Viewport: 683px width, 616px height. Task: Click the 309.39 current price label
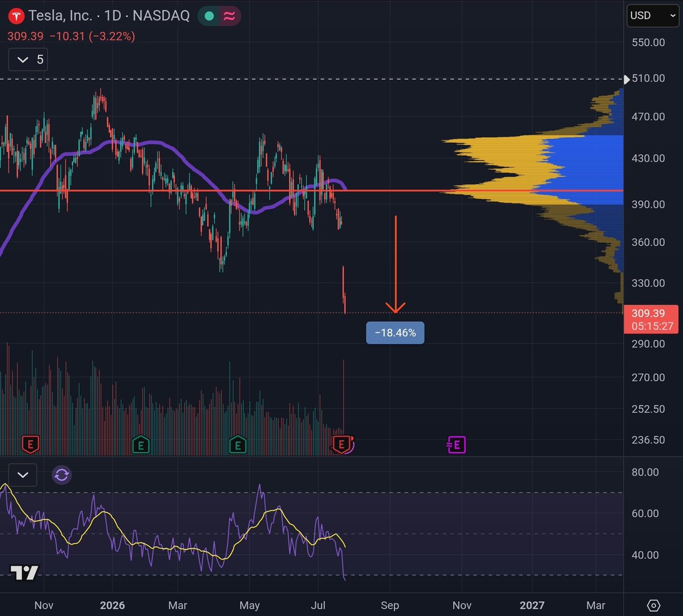pos(648,313)
